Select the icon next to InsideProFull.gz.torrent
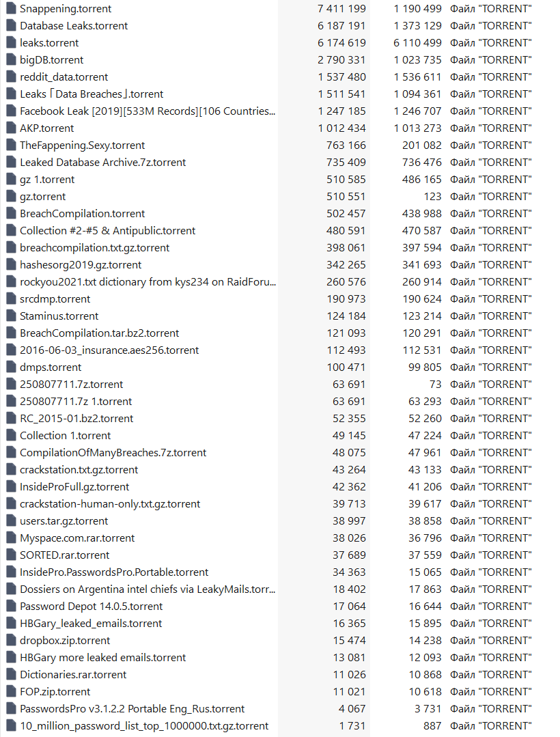 [x=12, y=487]
